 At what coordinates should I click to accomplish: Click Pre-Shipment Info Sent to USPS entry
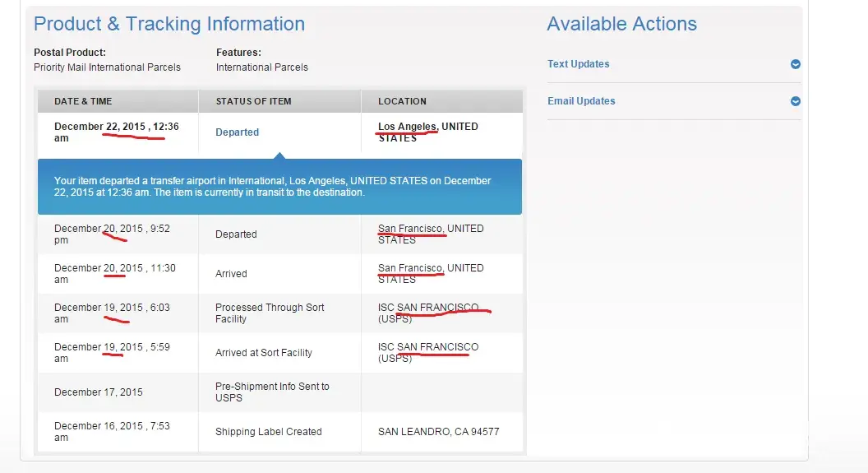[272, 392]
